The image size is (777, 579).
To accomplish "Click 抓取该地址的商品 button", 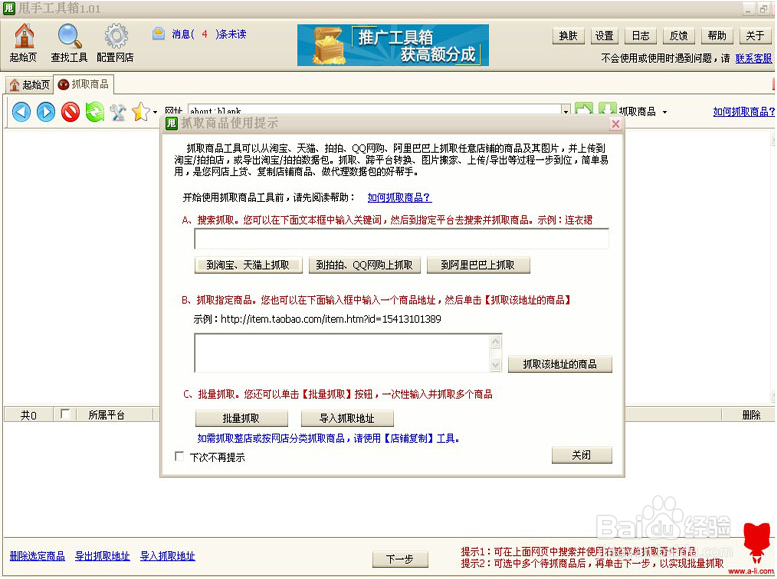I will pyautogui.click(x=560, y=364).
